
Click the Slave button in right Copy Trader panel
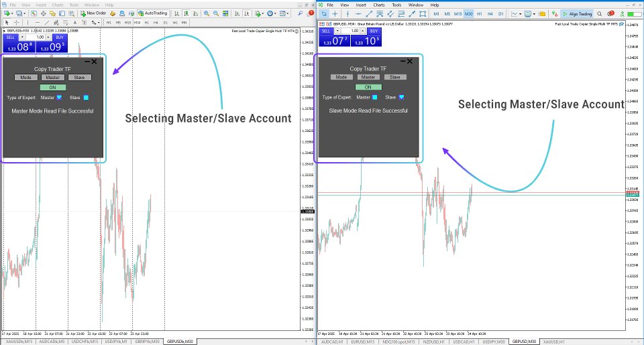tap(394, 77)
